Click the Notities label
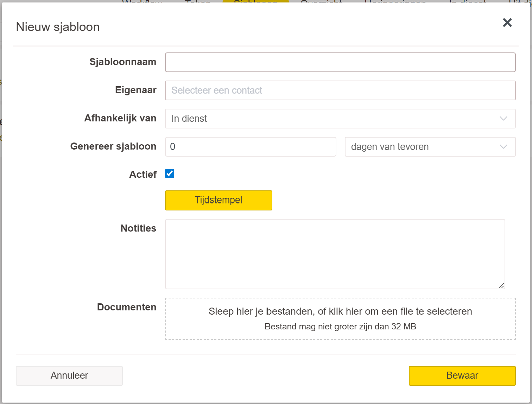Viewport: 532px width, 404px height. pyautogui.click(x=138, y=228)
